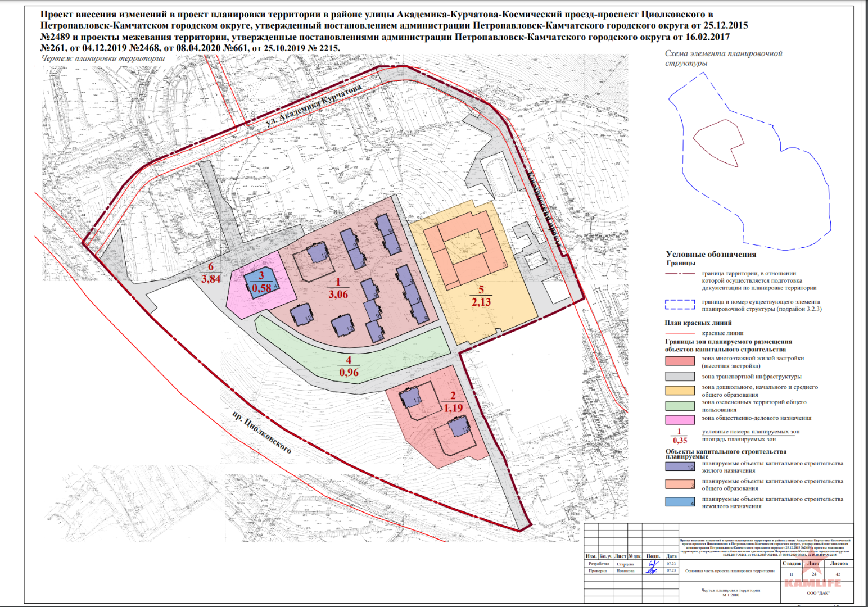Click the caption 'Схема элемента планировочной структуры'
Viewport: 868px width, 607px height.
click(x=724, y=58)
